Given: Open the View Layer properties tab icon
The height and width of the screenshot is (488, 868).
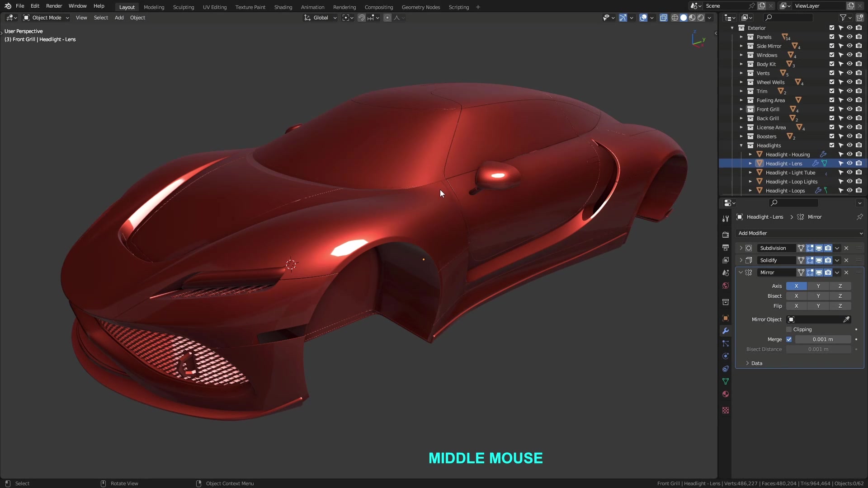Looking at the screenshot, I should [x=726, y=260].
